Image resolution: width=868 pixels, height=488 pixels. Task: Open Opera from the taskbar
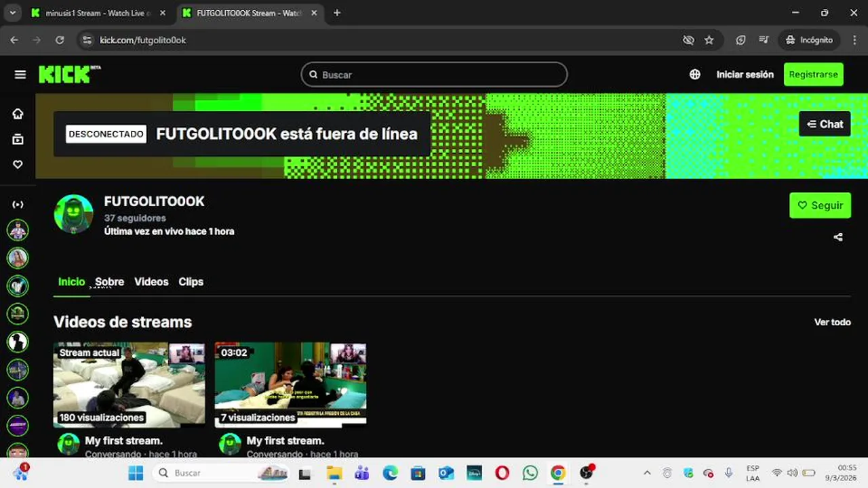click(502, 473)
